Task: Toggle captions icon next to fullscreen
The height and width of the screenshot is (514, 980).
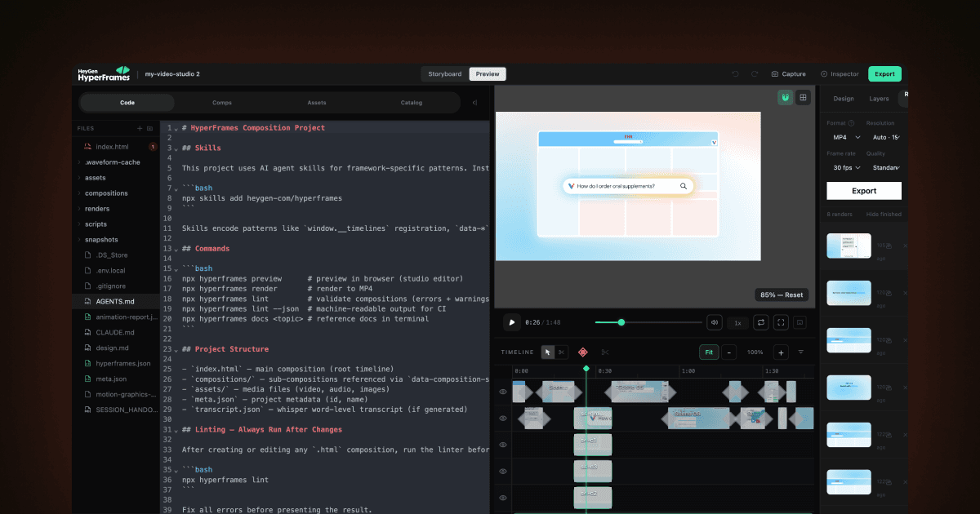Action: tap(800, 322)
